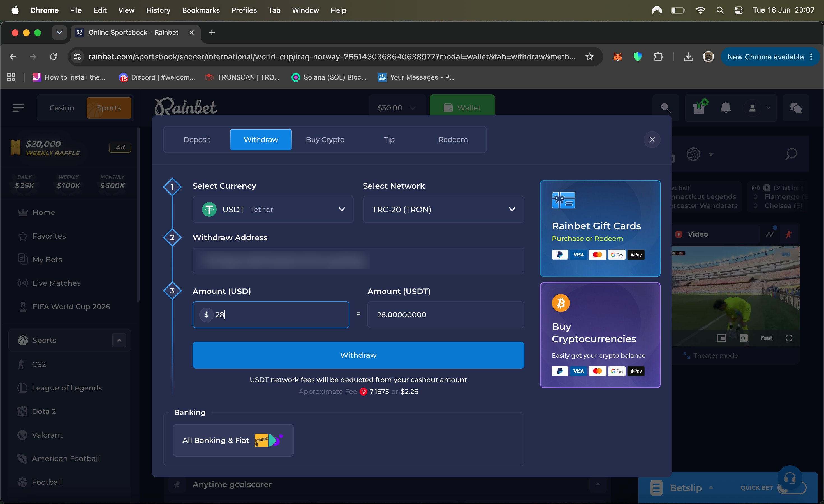Click the header search magnifier icon
The width and height of the screenshot is (824, 504).
665,108
